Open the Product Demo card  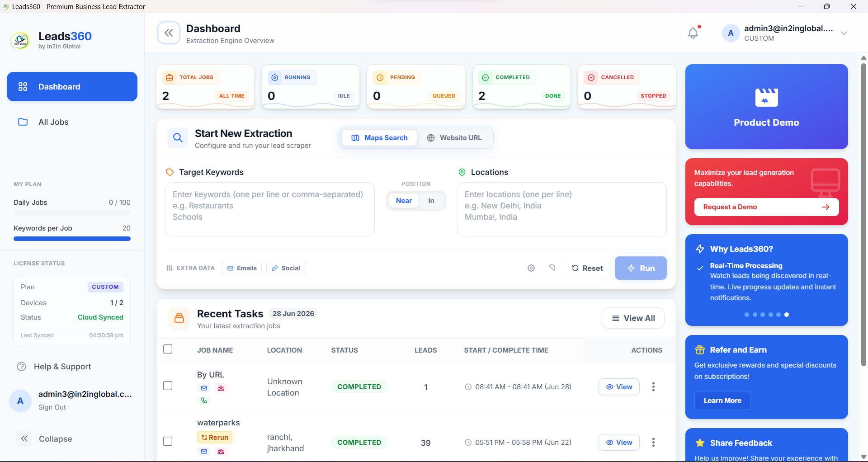[x=766, y=107]
